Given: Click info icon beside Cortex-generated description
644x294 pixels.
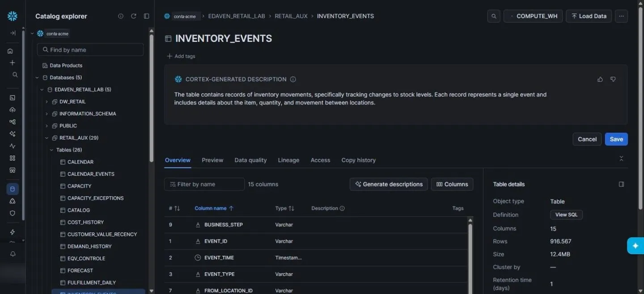Looking at the screenshot, I should [x=293, y=79].
